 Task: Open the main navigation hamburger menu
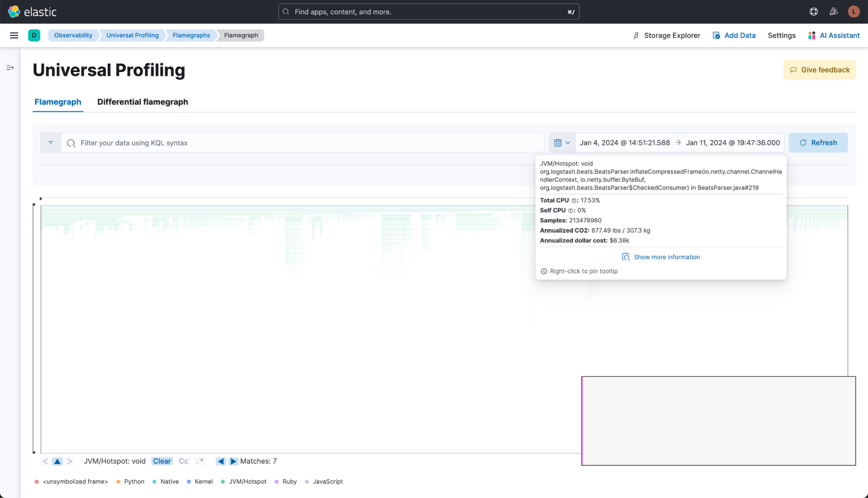click(14, 36)
